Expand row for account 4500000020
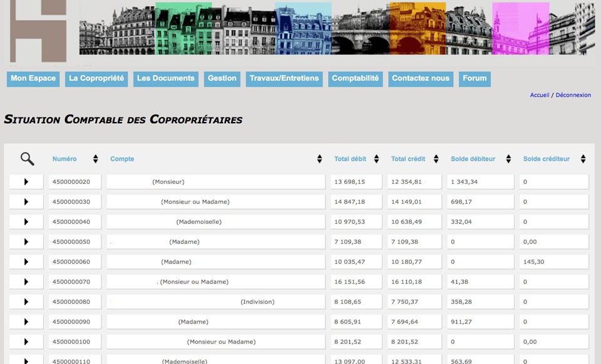 click(26, 182)
